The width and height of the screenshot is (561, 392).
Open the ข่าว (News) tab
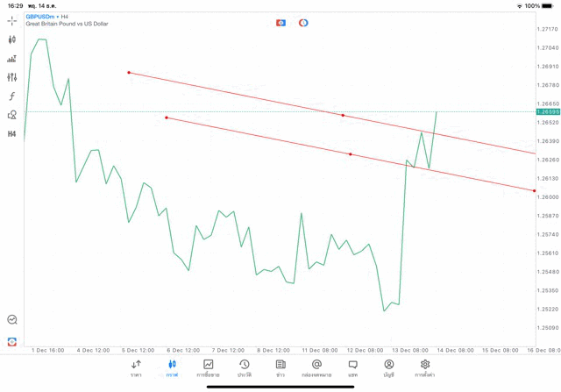pyautogui.click(x=280, y=367)
